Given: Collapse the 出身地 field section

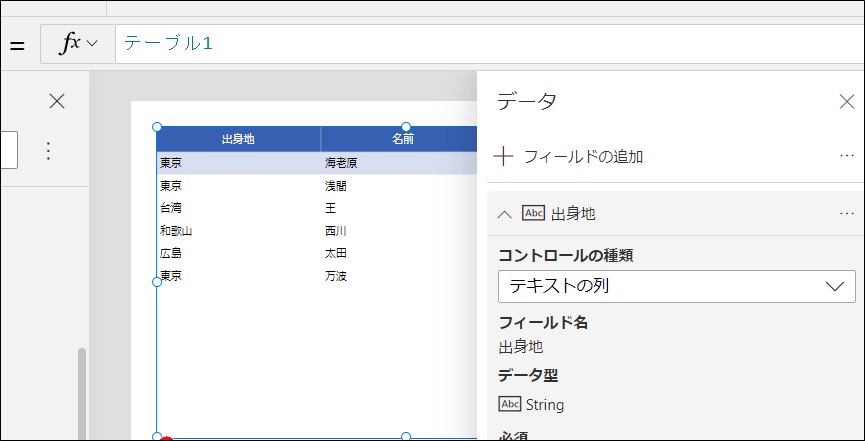Looking at the screenshot, I should click(504, 214).
